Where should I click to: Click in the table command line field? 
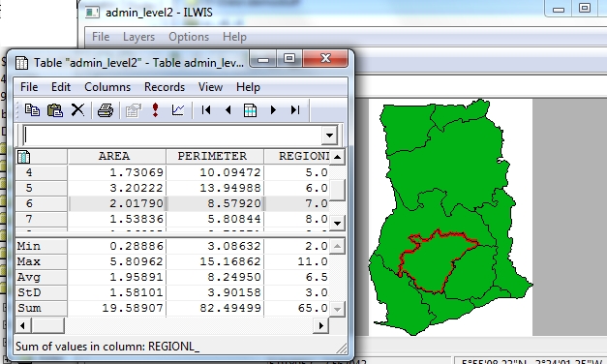172,136
